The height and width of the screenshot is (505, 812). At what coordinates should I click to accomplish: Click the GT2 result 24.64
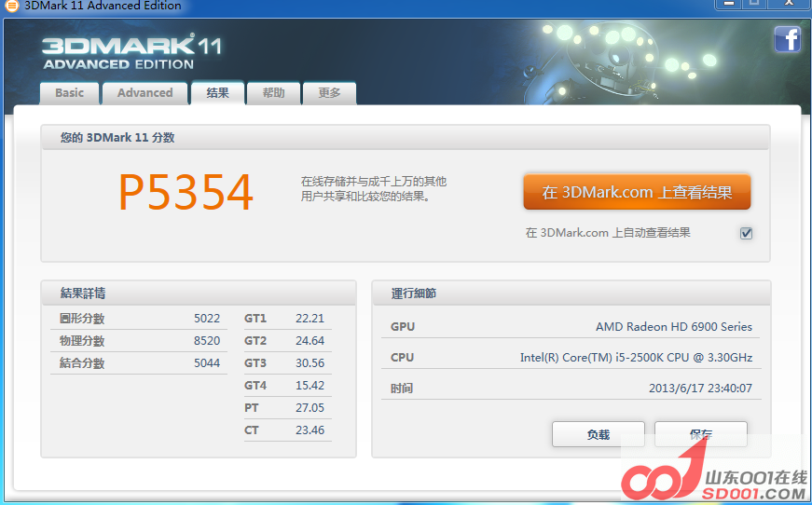pos(310,340)
